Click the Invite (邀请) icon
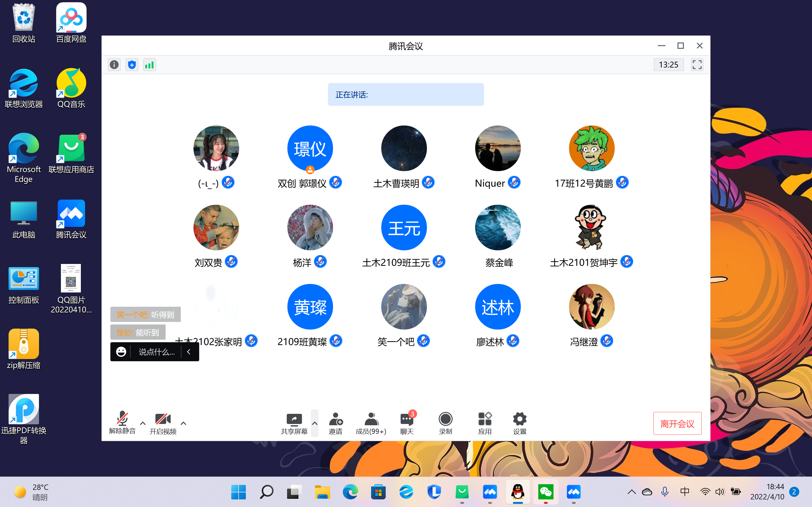812x507 pixels. pyautogui.click(x=335, y=423)
